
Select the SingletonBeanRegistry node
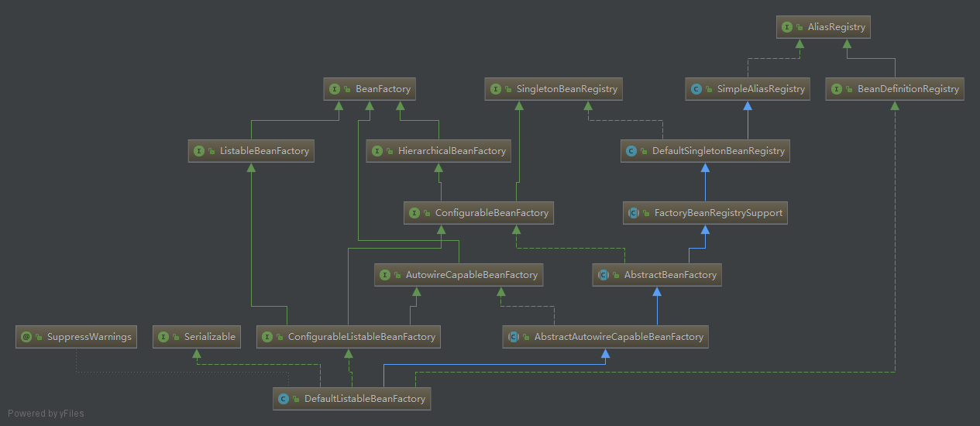point(554,89)
